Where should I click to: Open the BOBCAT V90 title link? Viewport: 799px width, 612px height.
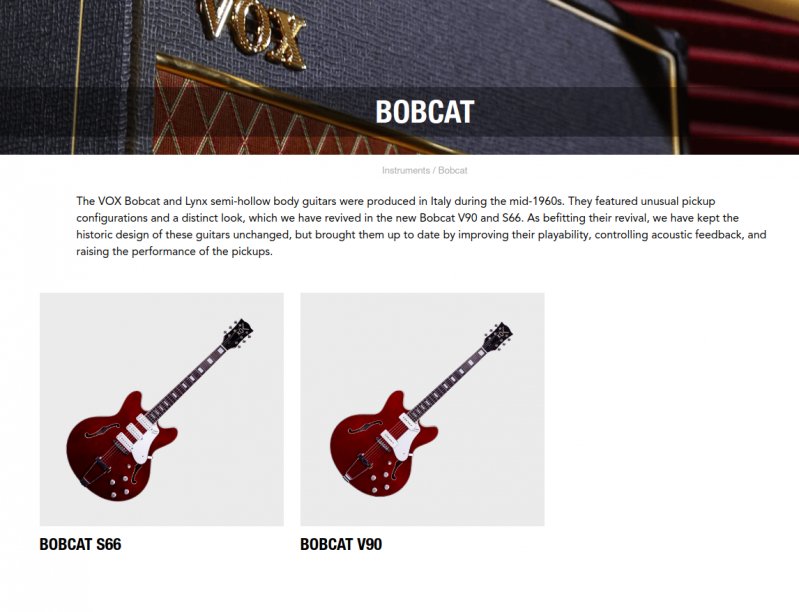[341, 544]
